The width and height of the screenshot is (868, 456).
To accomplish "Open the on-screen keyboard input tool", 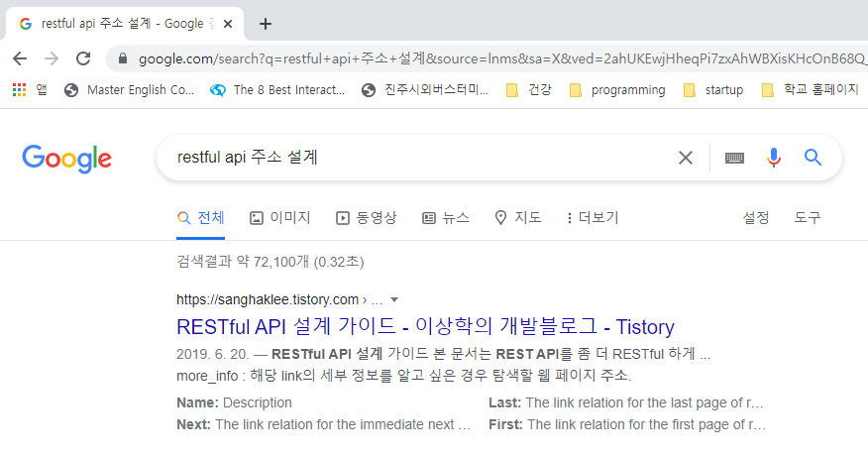I will tap(734, 158).
